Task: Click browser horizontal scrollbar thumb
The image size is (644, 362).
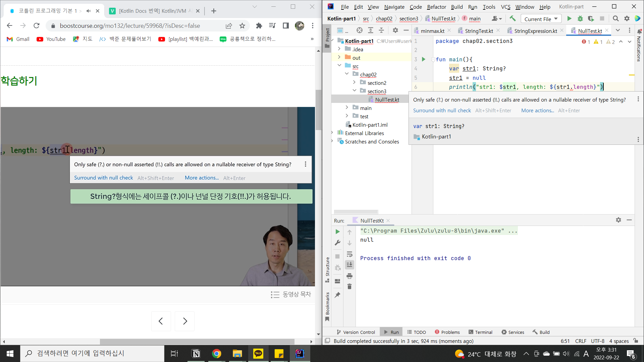Action: click(x=197, y=342)
